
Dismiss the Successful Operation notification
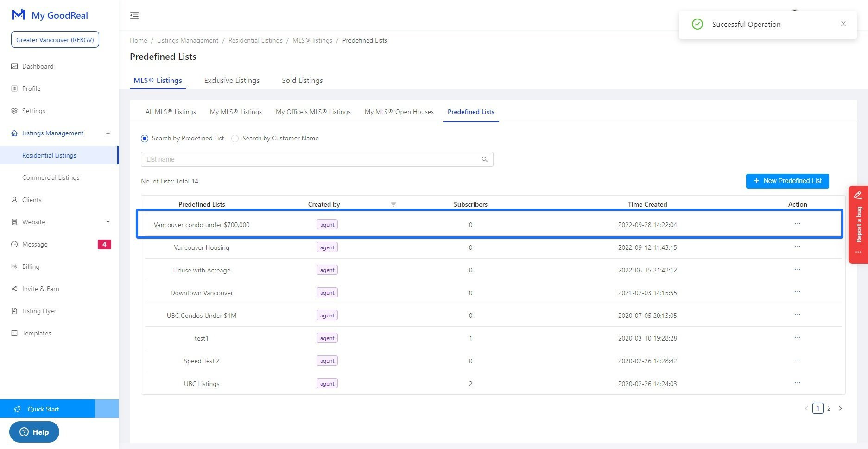point(843,24)
